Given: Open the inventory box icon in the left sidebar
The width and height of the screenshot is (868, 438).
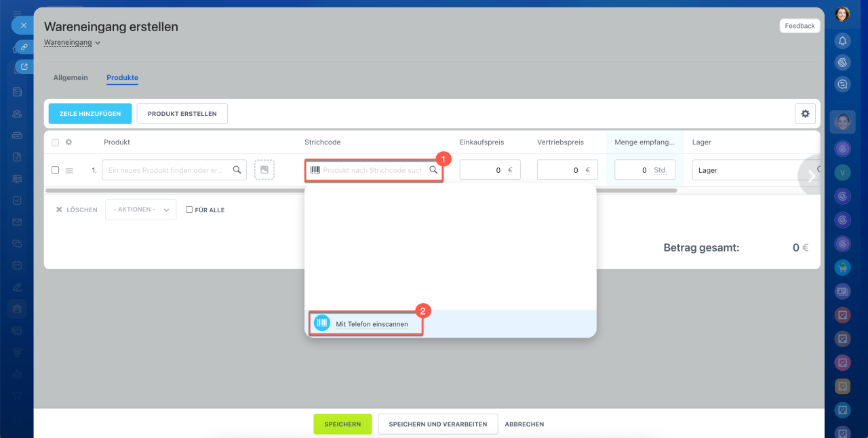Looking at the screenshot, I should click(17, 308).
